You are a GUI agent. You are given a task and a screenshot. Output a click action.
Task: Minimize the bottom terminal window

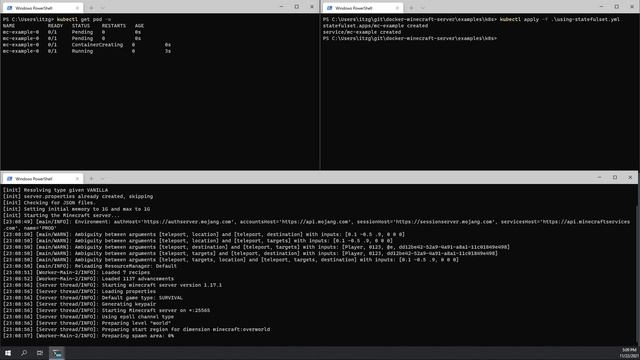pos(600,178)
